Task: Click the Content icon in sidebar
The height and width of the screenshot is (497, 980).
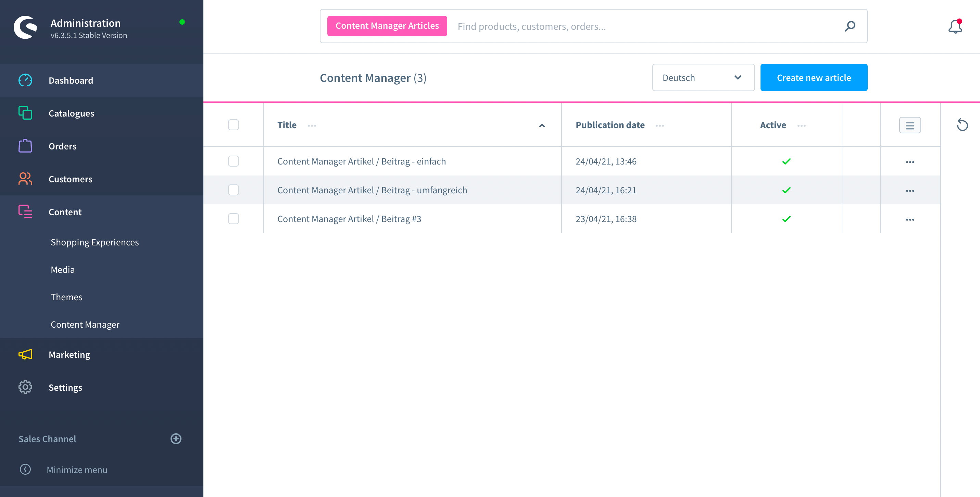Action: pos(25,212)
